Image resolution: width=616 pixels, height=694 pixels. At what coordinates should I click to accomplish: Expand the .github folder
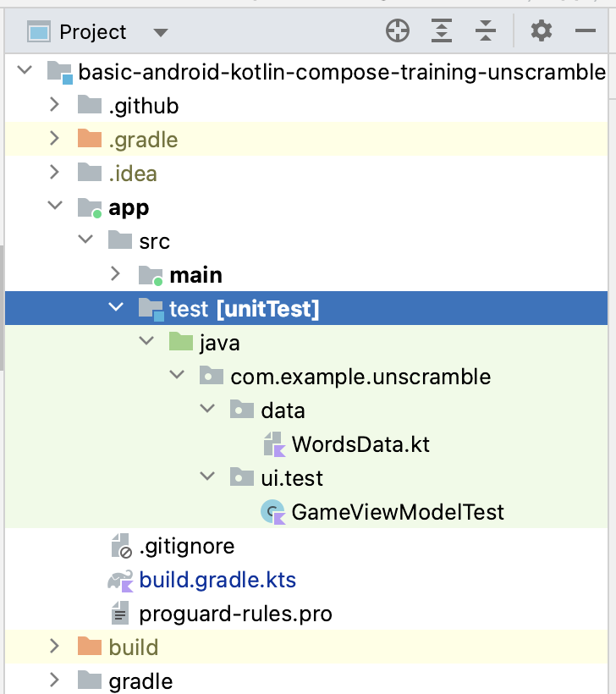[53, 105]
